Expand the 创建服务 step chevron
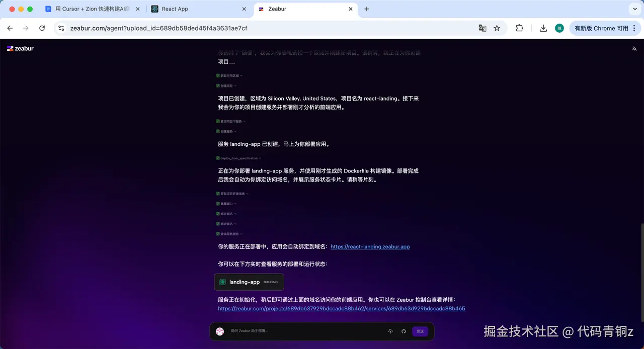The width and height of the screenshot is (644, 349). [x=235, y=131]
